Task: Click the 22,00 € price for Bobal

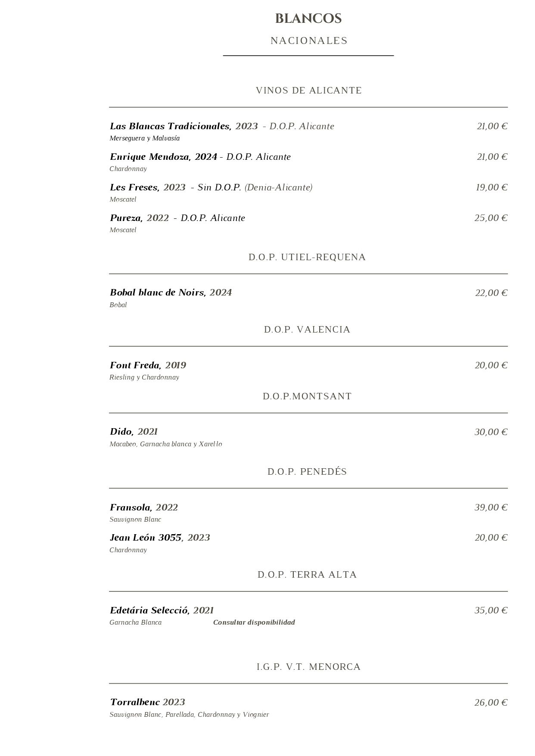Action: (x=491, y=293)
